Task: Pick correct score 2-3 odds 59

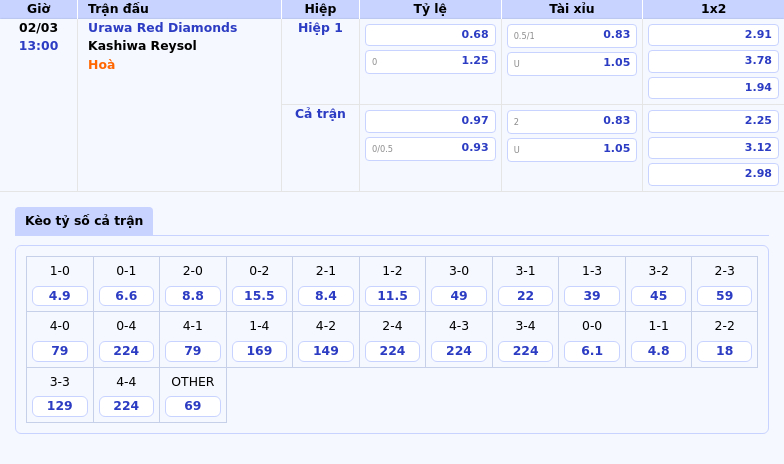Action: [x=724, y=296]
